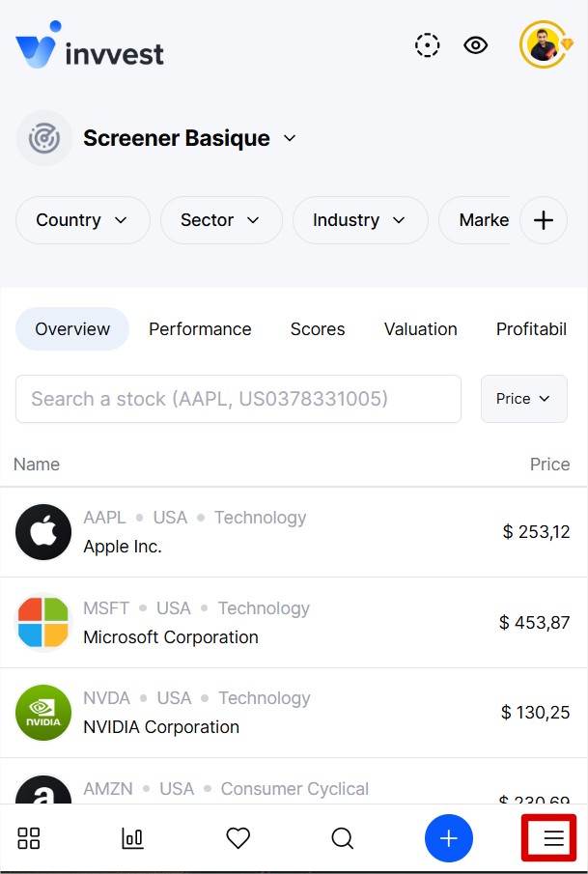Tap the blue plus add button
This screenshot has height=874, width=588.
pyautogui.click(x=449, y=838)
